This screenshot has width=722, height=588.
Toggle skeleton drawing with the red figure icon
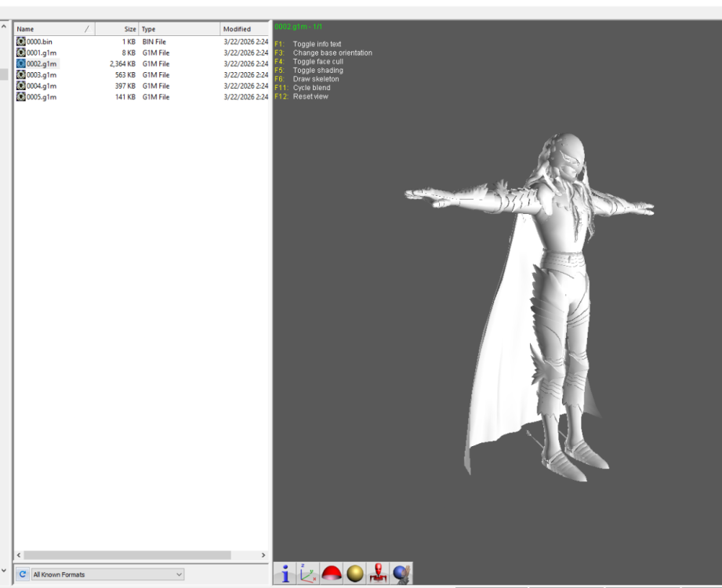click(378, 573)
